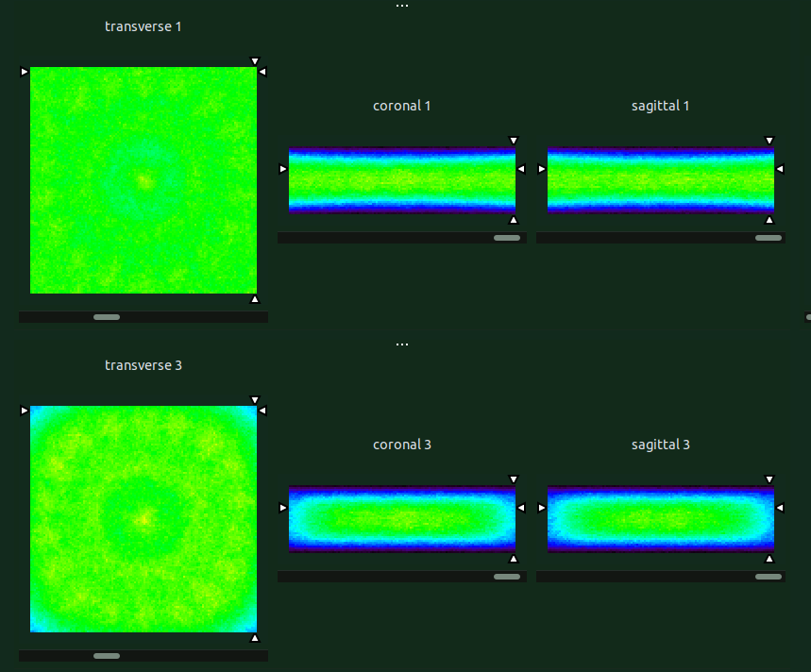
Task: Click the transverse 1 slice slider handle
Action: tap(107, 317)
